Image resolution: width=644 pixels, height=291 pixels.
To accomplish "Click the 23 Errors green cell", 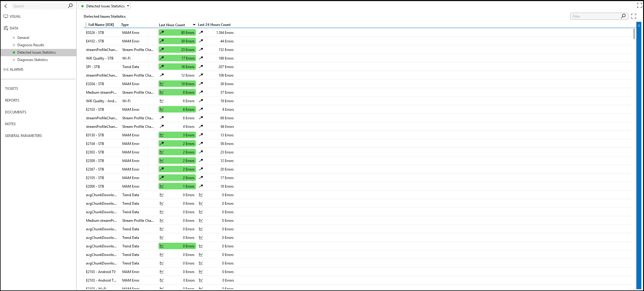I will click(177, 50).
